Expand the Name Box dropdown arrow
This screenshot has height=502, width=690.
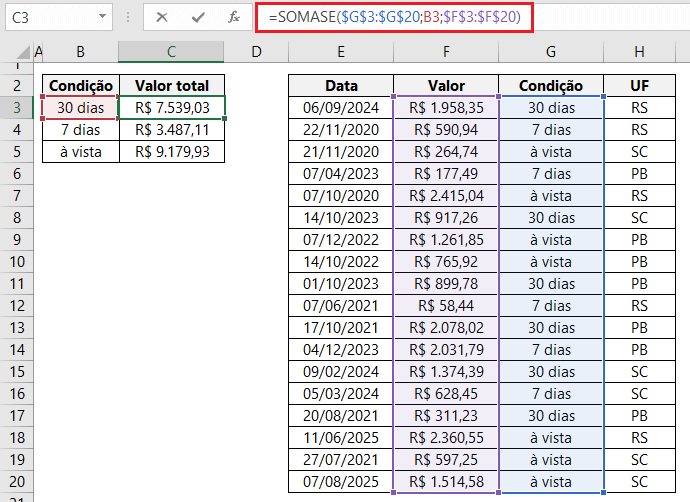pyautogui.click(x=103, y=17)
